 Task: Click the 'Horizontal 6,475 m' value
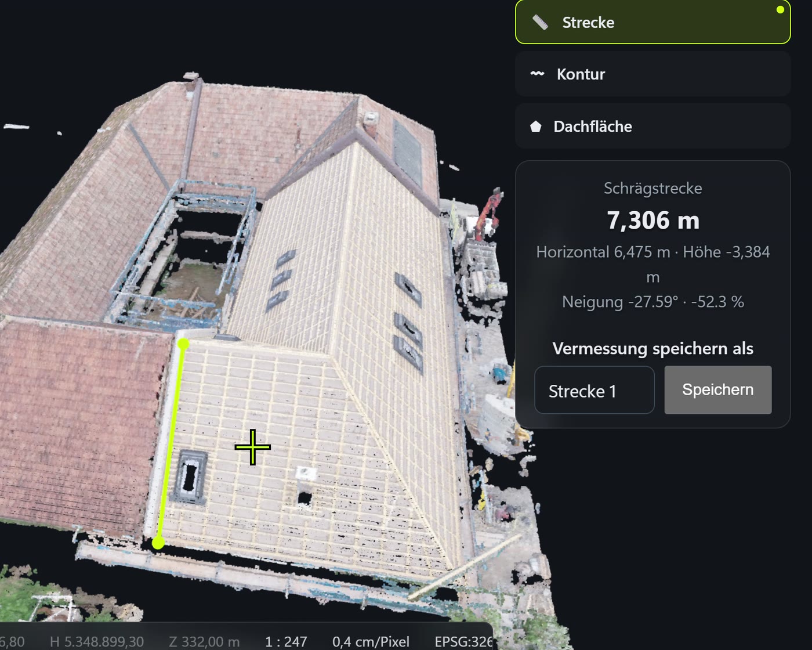pos(603,252)
